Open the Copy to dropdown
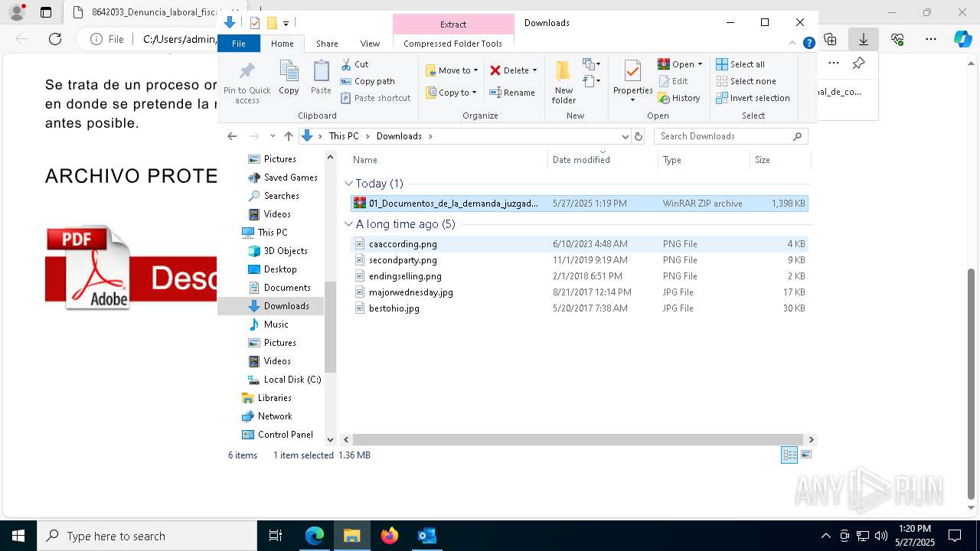The width and height of the screenshot is (980, 551). pos(451,93)
